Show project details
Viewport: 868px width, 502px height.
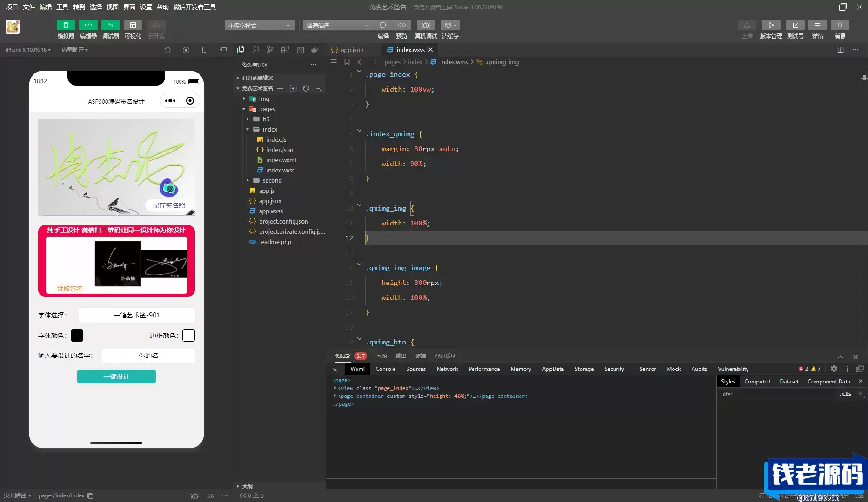click(818, 25)
